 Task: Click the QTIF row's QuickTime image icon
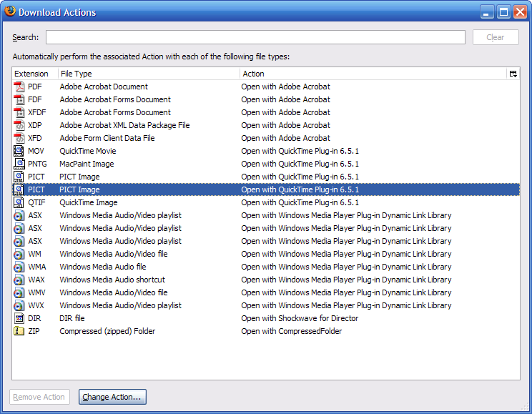[x=19, y=202]
